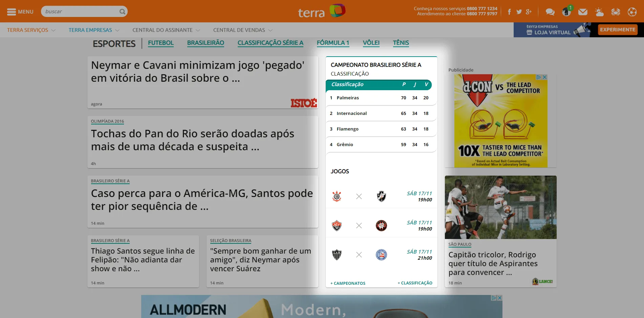Image resolution: width=644 pixels, height=318 pixels.
Task: Open the Tochas do Pan headline
Action: pyautogui.click(x=192, y=140)
